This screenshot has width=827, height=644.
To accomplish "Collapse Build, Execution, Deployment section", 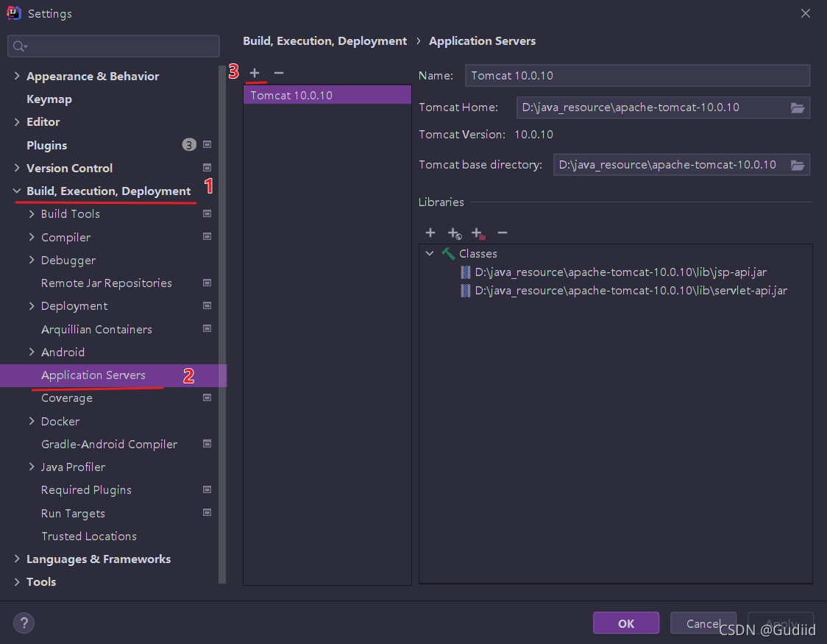I will [x=17, y=191].
